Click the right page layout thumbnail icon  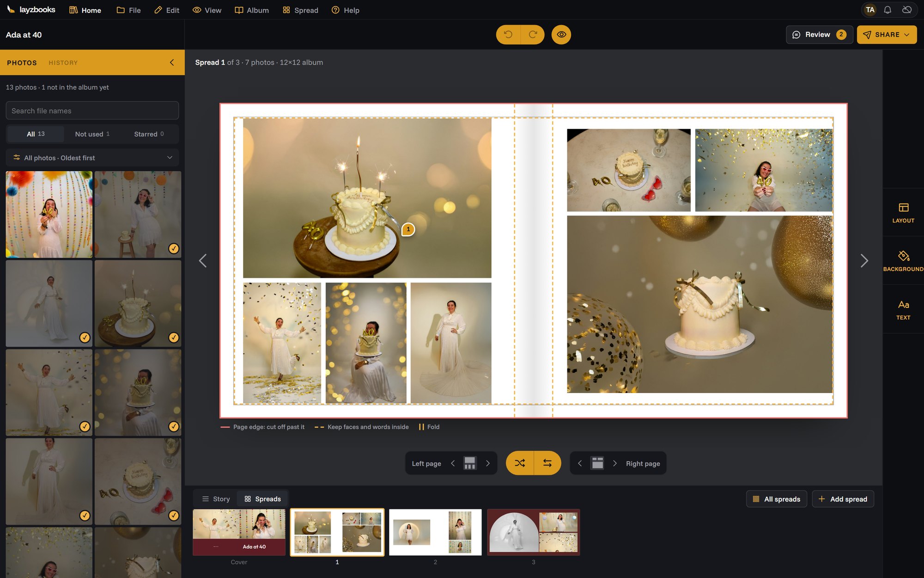597,463
